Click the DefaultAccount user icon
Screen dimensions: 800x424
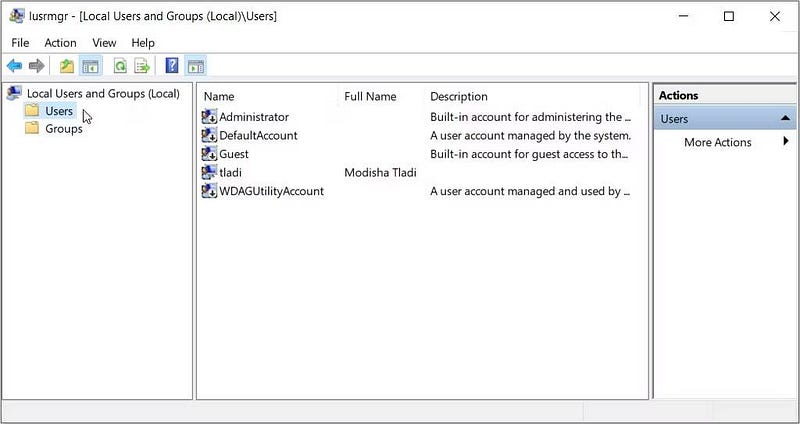tap(209, 135)
